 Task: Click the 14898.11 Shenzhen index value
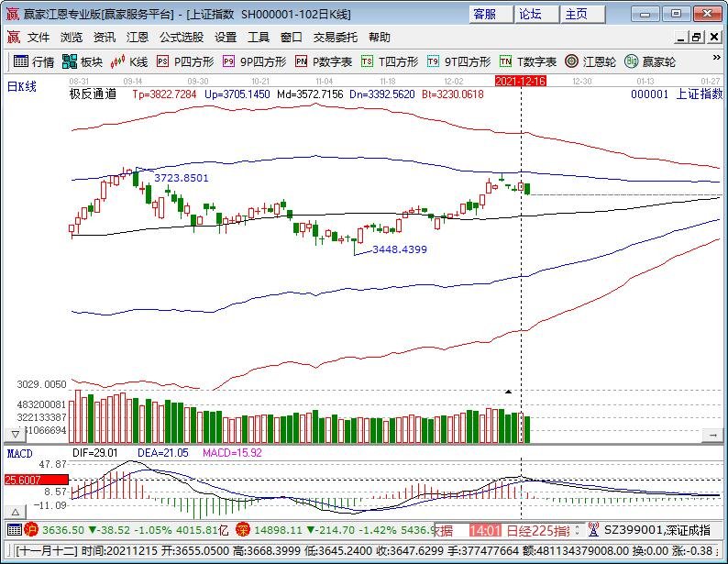click(x=278, y=530)
